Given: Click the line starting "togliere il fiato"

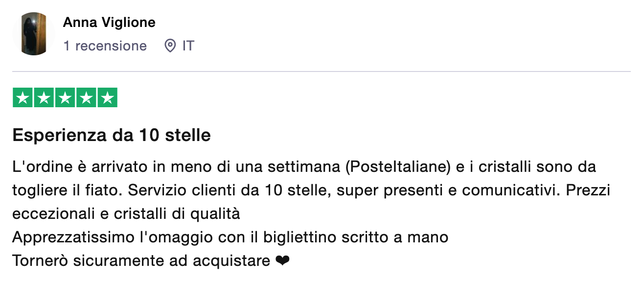Looking at the screenshot, I should pyautogui.click(x=311, y=190).
